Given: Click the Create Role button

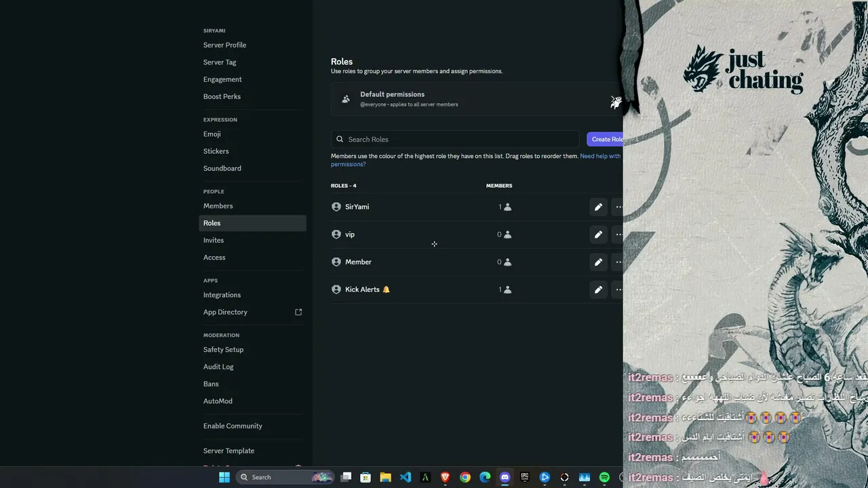Looking at the screenshot, I should click(606, 140).
